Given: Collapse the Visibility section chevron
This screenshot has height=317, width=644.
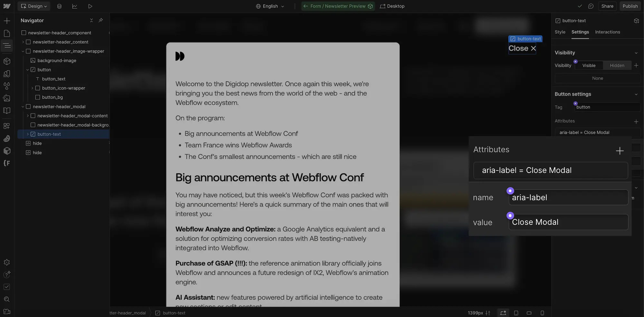Looking at the screenshot, I should (636, 53).
